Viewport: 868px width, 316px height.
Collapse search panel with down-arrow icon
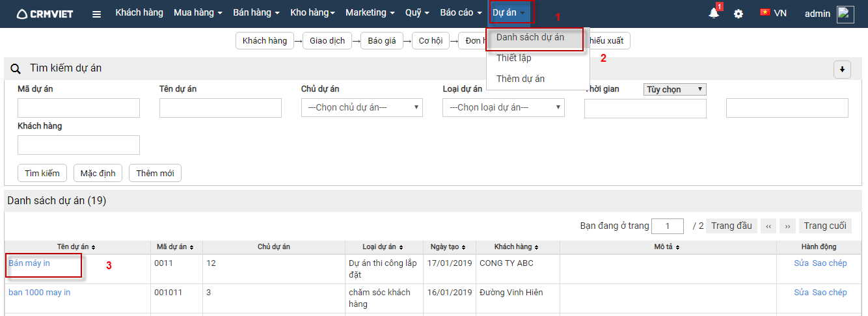[x=842, y=70]
